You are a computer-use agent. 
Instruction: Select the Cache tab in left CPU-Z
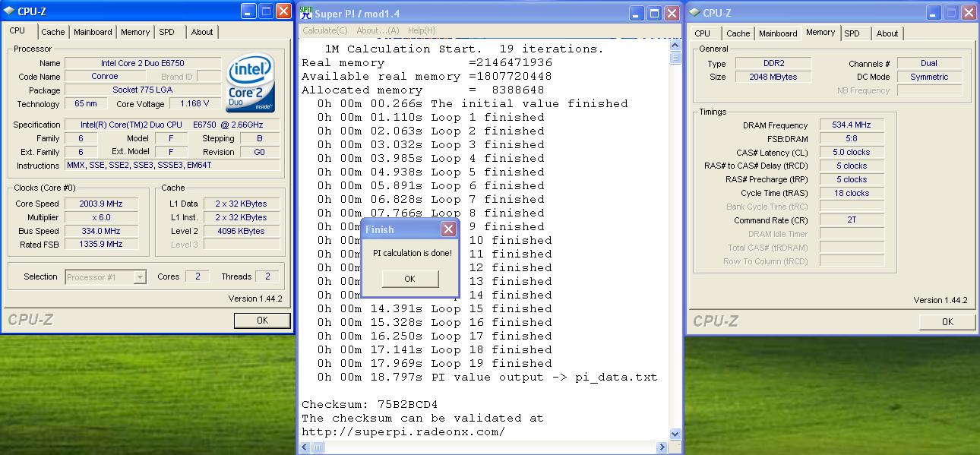point(53,32)
